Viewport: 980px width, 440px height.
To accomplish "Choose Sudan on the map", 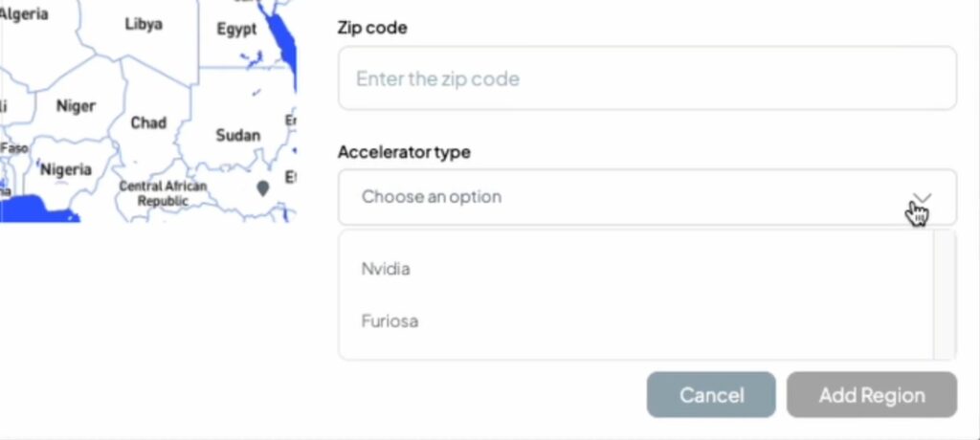I will (x=237, y=135).
